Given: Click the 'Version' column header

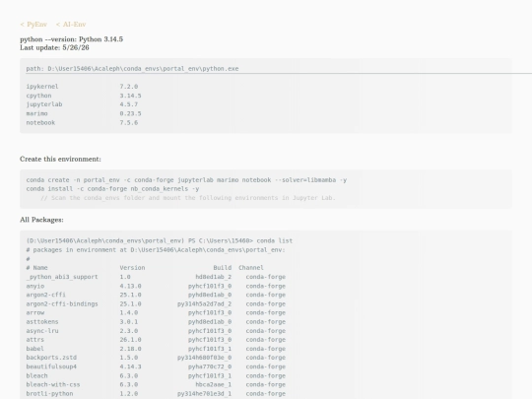Looking at the screenshot, I should (x=132, y=268).
